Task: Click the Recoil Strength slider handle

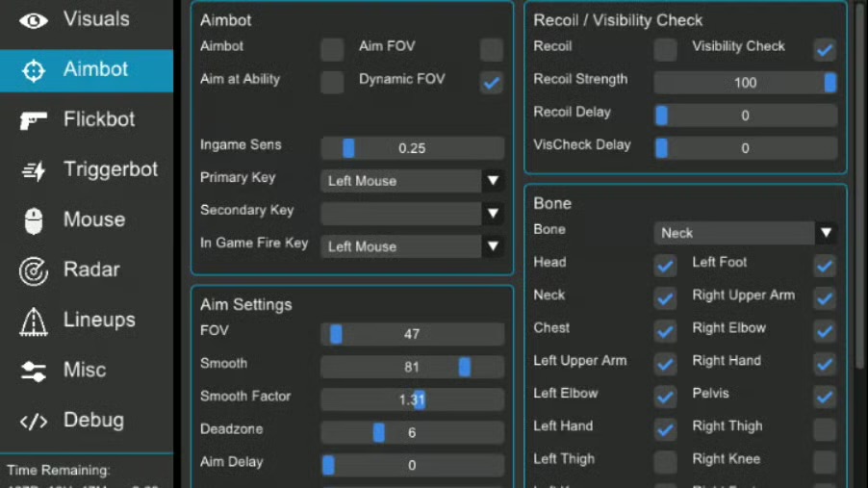Action: pos(830,83)
